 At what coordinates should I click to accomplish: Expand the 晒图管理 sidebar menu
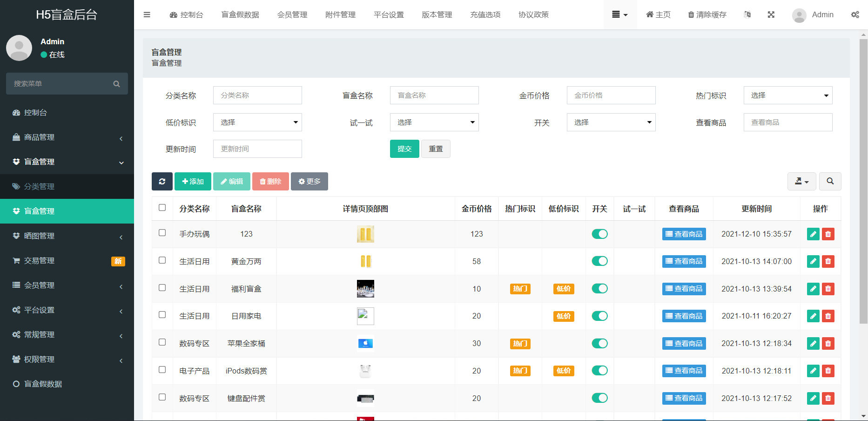click(67, 236)
